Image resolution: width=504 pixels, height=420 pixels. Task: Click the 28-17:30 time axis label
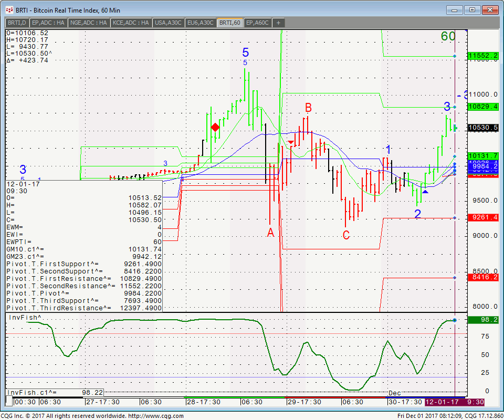(203, 402)
